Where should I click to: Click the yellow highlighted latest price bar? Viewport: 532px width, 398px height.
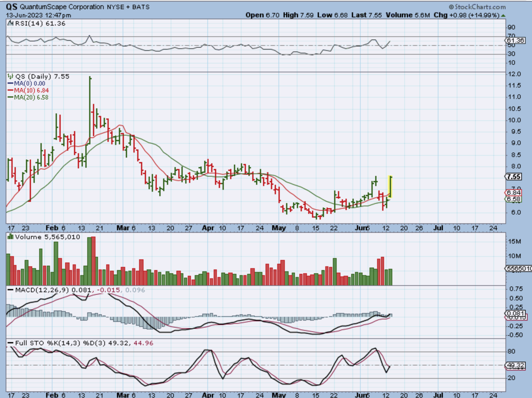(x=390, y=186)
